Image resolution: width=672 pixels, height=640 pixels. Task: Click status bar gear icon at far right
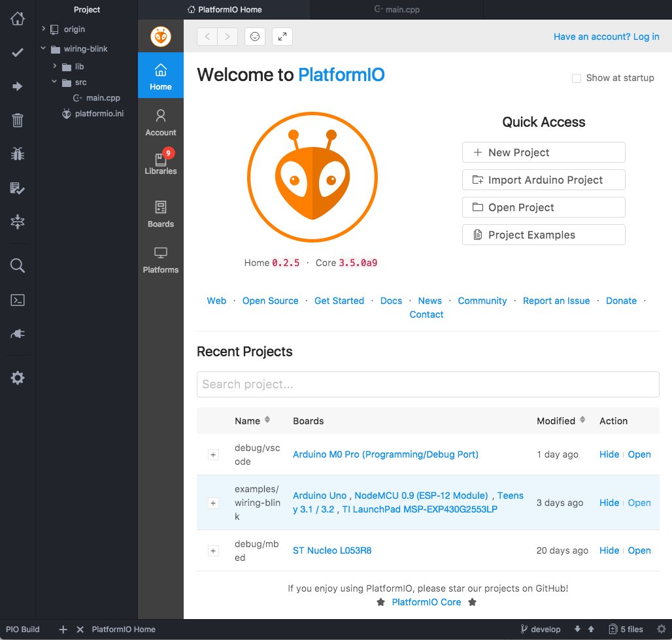pyautogui.click(x=662, y=629)
